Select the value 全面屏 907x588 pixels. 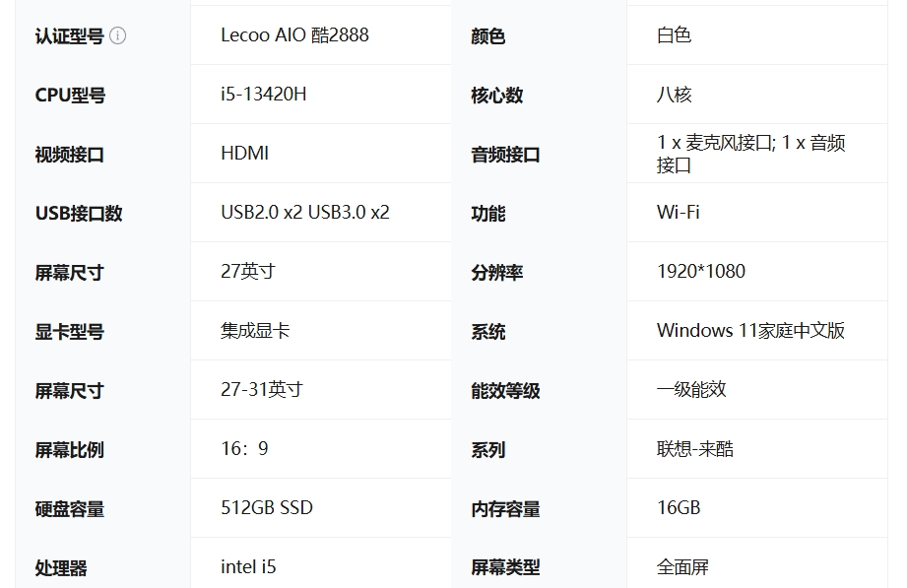(x=682, y=566)
